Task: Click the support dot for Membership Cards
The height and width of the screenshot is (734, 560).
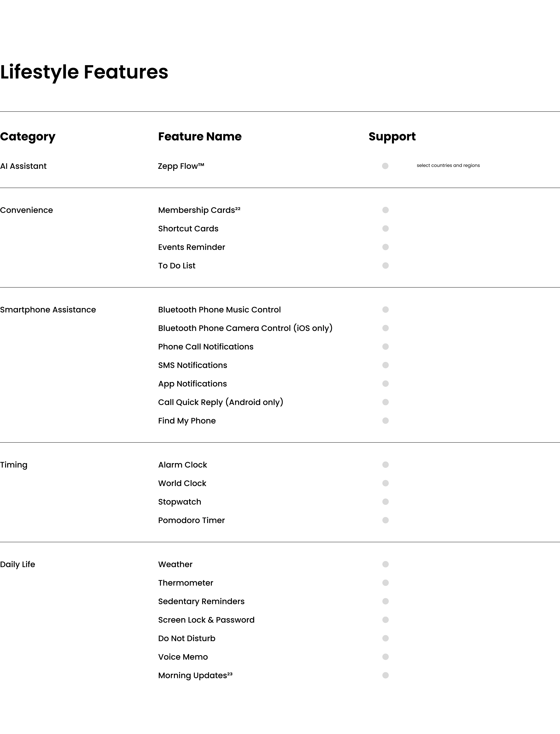Action: 385,210
